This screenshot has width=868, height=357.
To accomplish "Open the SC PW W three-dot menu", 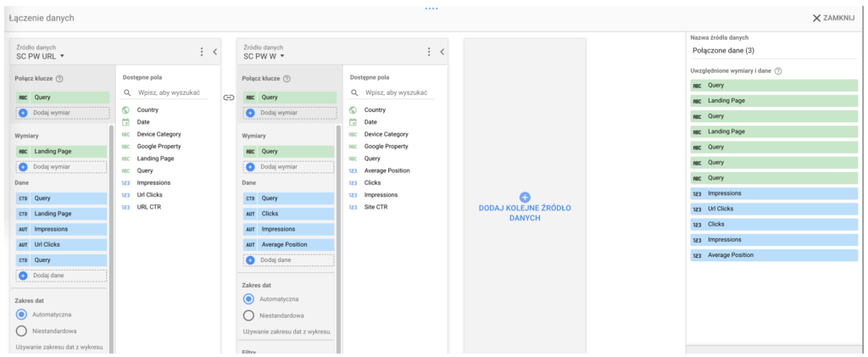I will 429,52.
